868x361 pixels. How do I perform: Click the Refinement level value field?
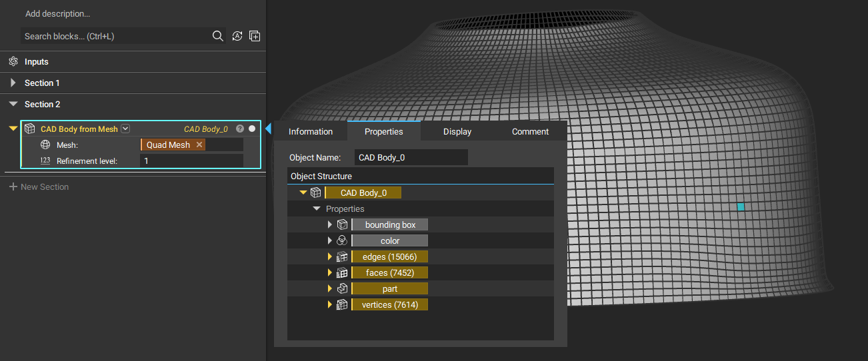coord(191,161)
